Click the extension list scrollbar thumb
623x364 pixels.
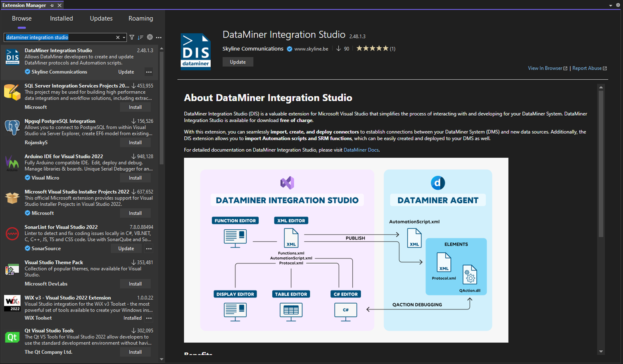(x=162, y=108)
